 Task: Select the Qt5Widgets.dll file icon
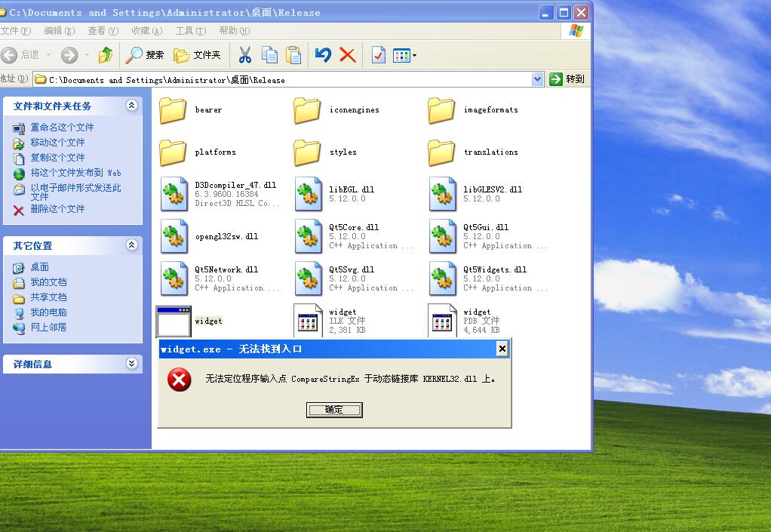tap(443, 278)
